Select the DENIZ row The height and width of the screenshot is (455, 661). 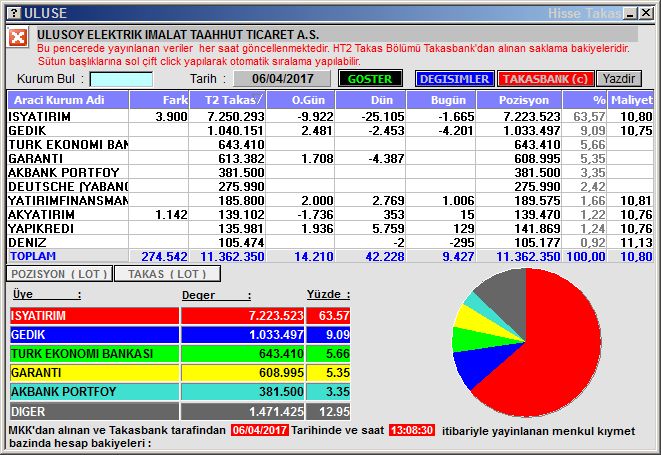[330, 242]
